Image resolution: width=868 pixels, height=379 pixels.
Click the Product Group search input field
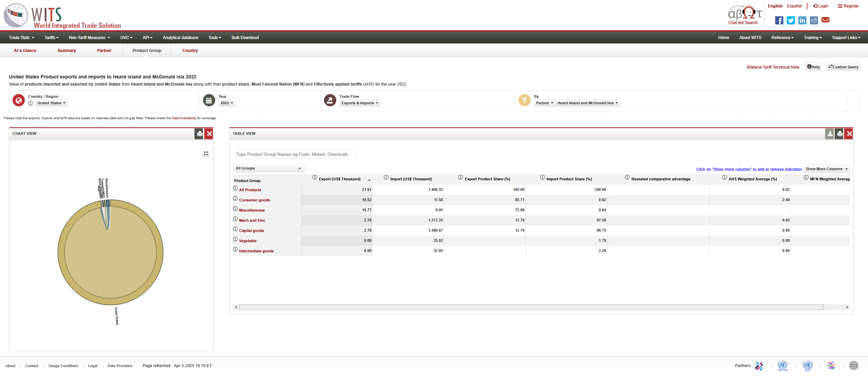point(296,155)
